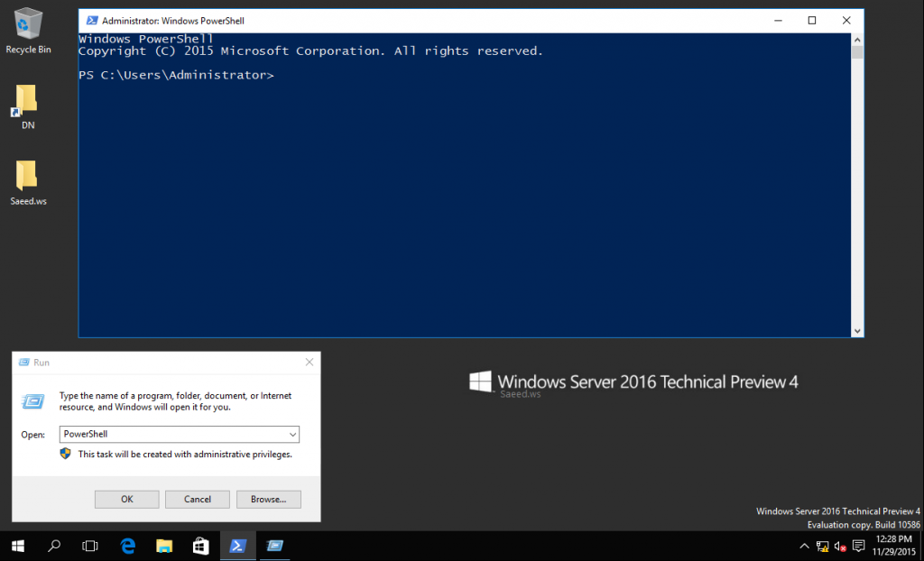Click the "Administrator: Windows PowerShell" title text
This screenshot has width=924, height=561.
pos(173,21)
